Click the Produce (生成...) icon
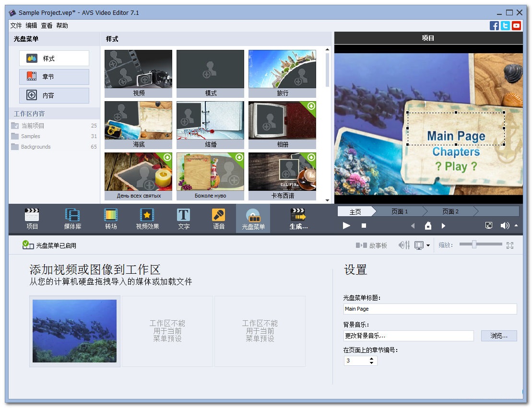The height and width of the screenshot is (408, 532). tap(298, 219)
